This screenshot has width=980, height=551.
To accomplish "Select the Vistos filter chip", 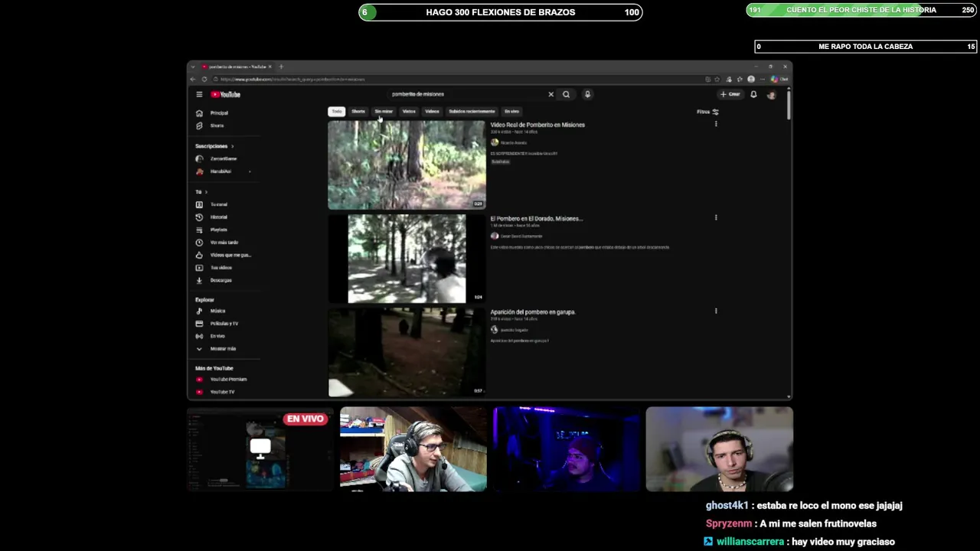I will pyautogui.click(x=409, y=112).
